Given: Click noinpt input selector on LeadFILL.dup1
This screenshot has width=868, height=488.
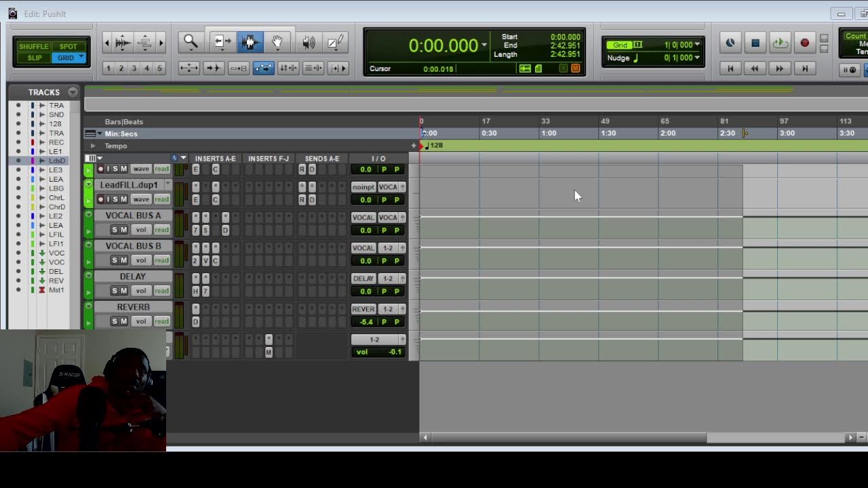Looking at the screenshot, I should pos(363,187).
